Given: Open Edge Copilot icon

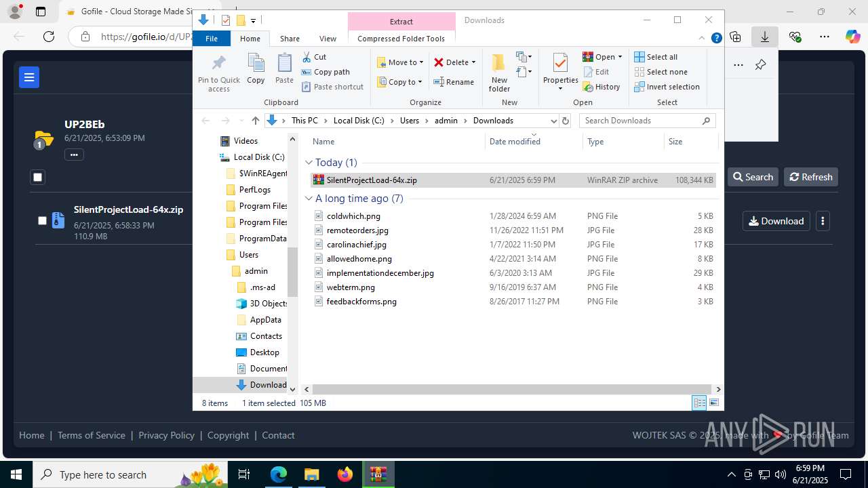Looking at the screenshot, I should [x=852, y=37].
